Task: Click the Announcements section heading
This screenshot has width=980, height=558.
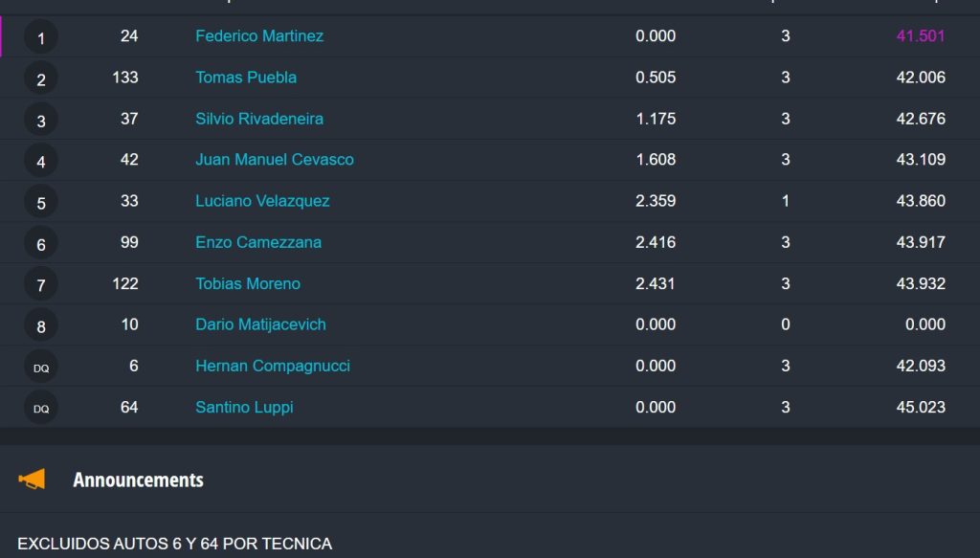Action: click(x=138, y=480)
